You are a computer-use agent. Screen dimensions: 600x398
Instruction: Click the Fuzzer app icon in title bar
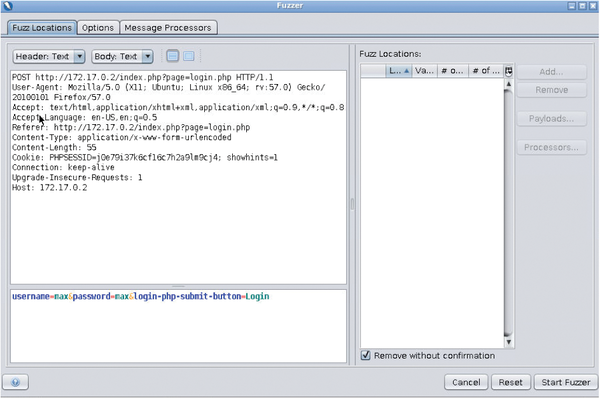coord(7,6)
